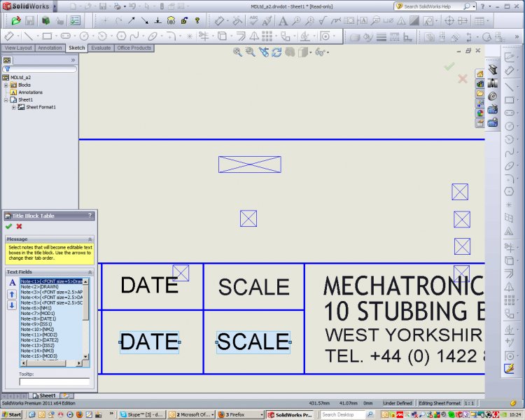Click the confirmation corner red X
The height and width of the screenshot is (420, 525).
463,78
